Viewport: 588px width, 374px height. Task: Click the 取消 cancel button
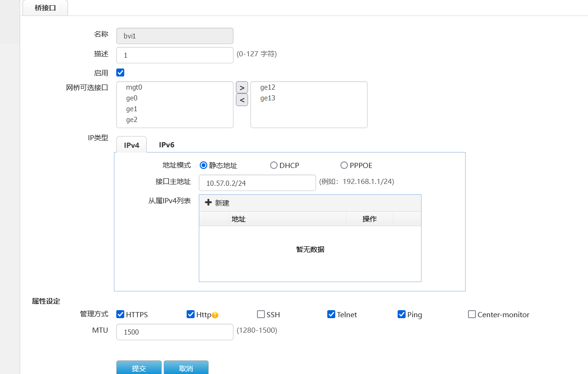(186, 368)
